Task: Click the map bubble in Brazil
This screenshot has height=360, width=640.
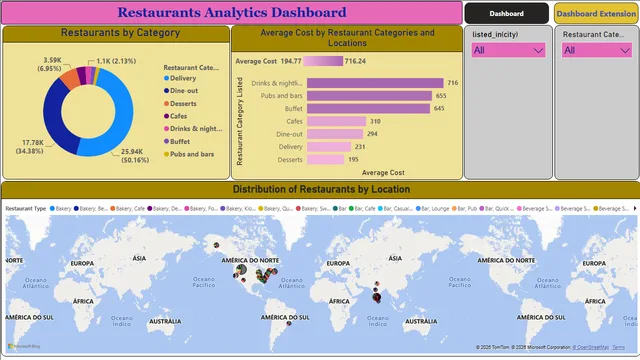Action: (289, 323)
